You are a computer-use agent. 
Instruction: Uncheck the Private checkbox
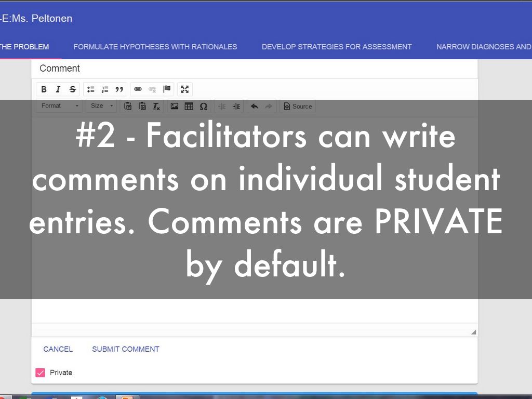coord(40,373)
